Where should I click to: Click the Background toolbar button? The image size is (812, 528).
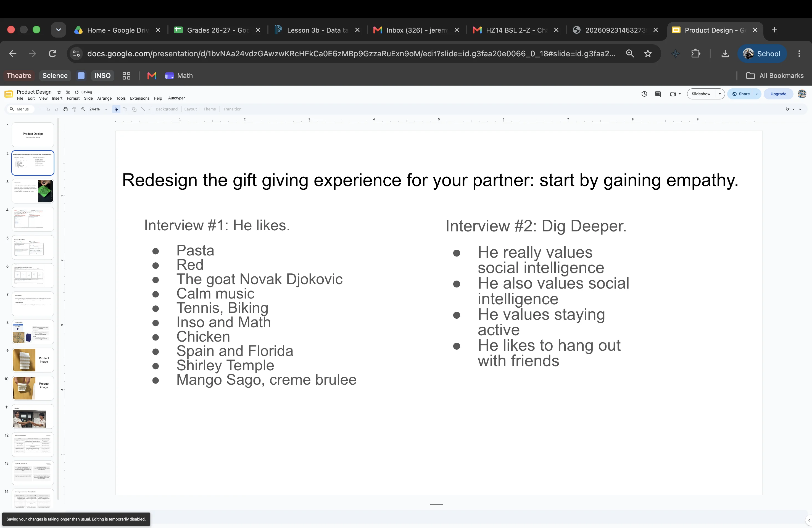(x=167, y=109)
